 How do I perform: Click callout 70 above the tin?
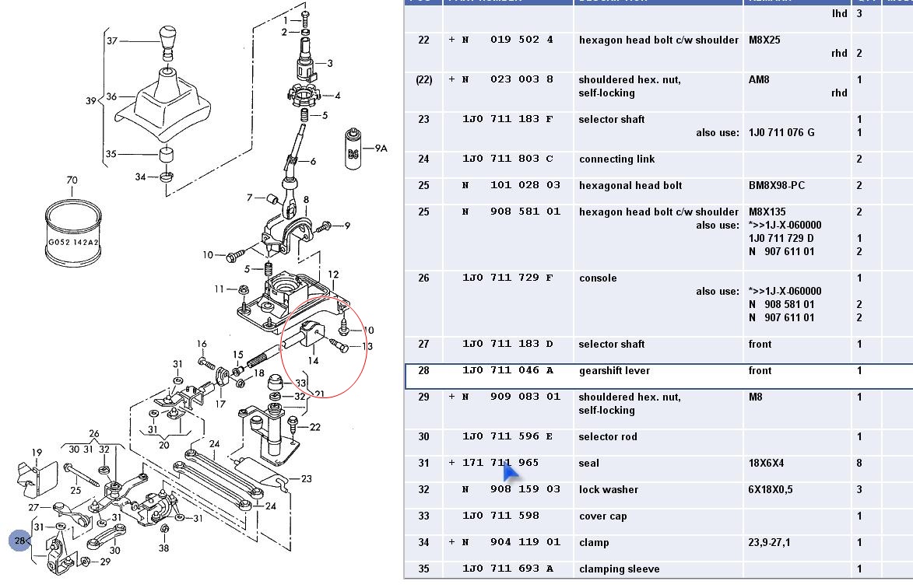tap(72, 180)
